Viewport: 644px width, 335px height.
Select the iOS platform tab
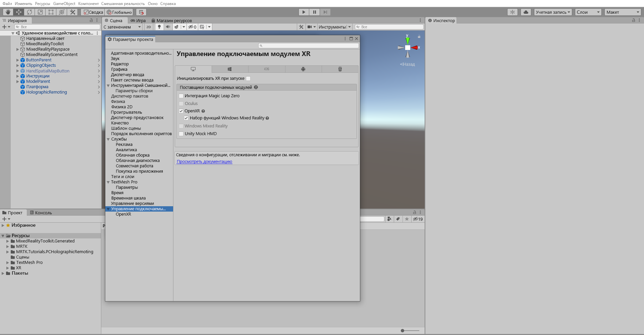point(267,69)
